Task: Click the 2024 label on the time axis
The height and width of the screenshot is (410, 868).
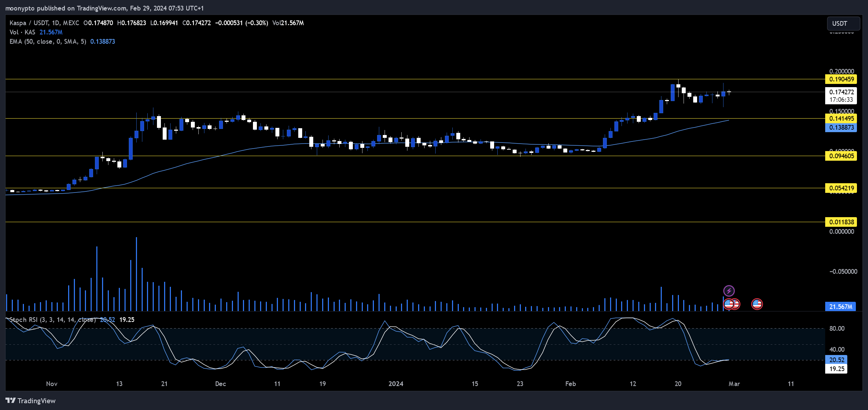Action: click(396, 384)
